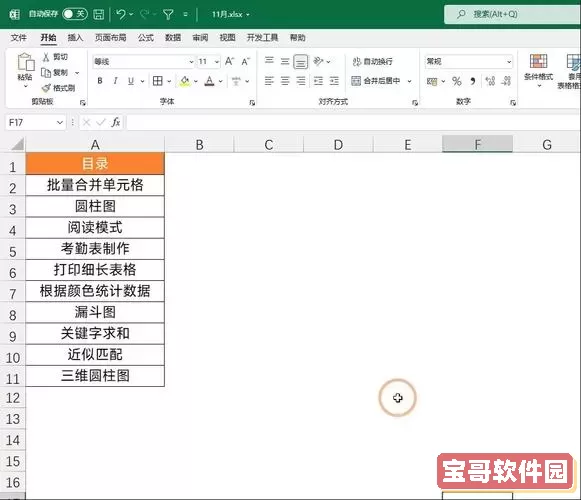Click the increase decimal icon
The width and height of the screenshot is (581, 500).
point(490,81)
